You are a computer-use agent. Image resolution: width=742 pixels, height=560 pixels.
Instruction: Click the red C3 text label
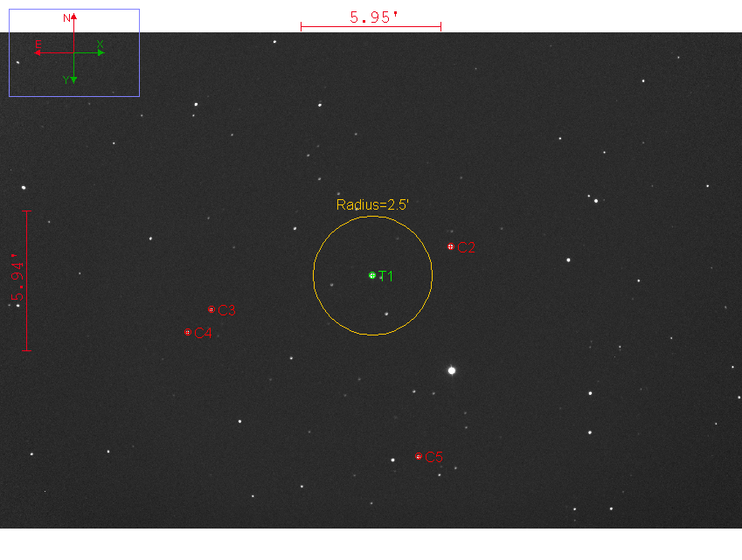pyautogui.click(x=226, y=310)
